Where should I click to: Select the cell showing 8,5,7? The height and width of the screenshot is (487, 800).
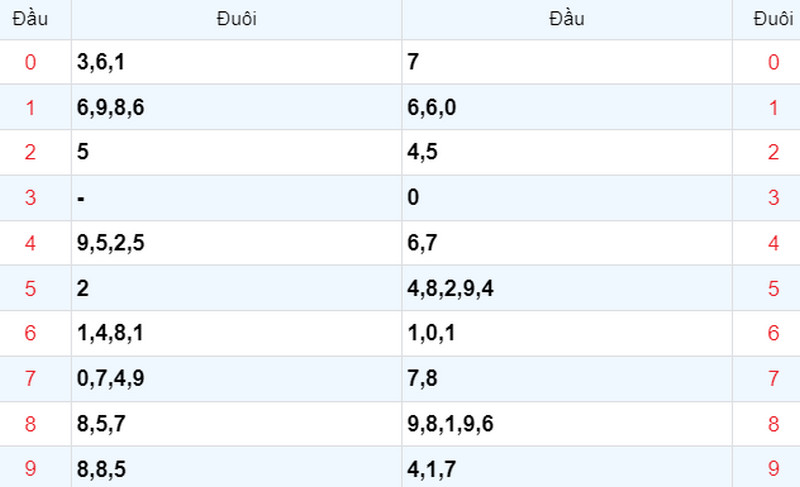[236, 424]
